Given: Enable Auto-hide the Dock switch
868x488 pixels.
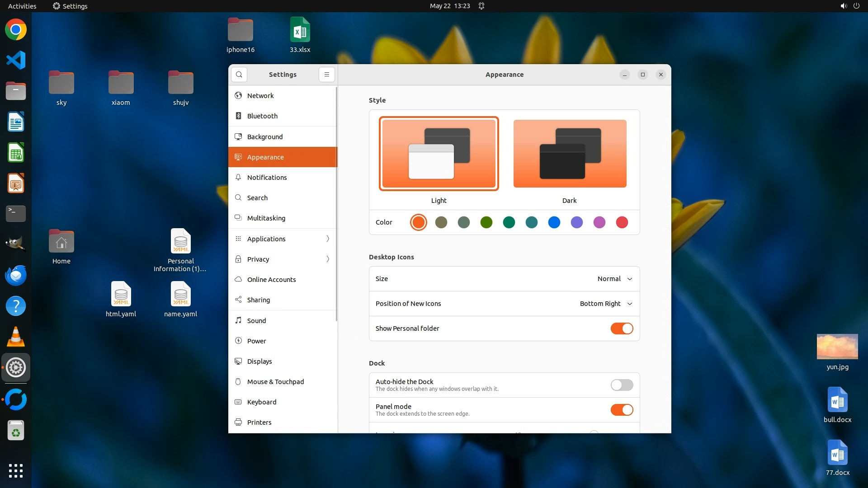Looking at the screenshot, I should pos(622,385).
